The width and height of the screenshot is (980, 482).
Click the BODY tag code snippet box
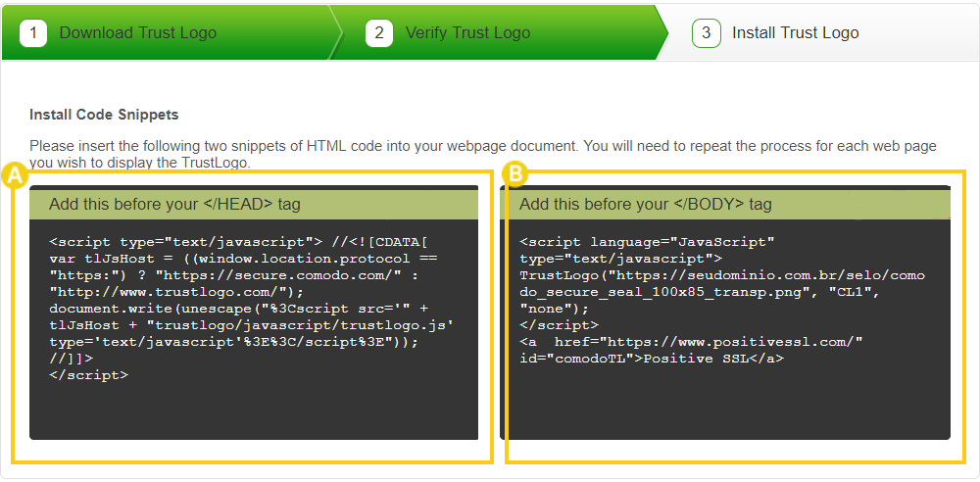(x=725, y=313)
